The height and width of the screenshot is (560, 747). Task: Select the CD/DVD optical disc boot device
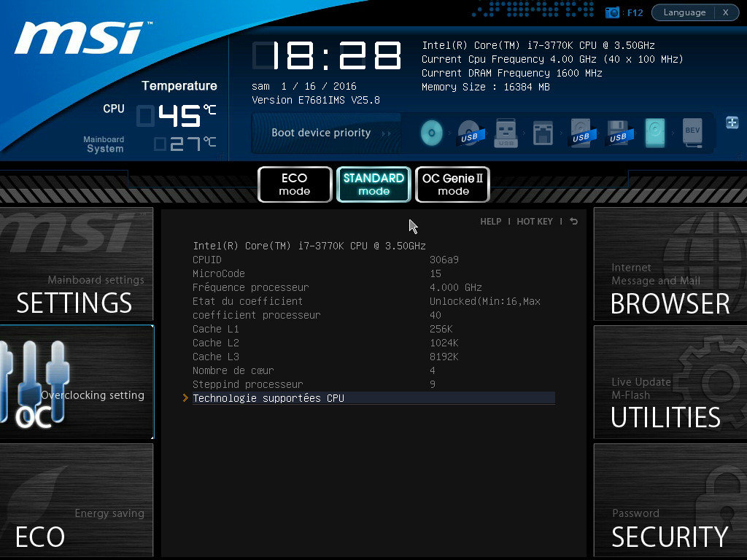[432, 133]
